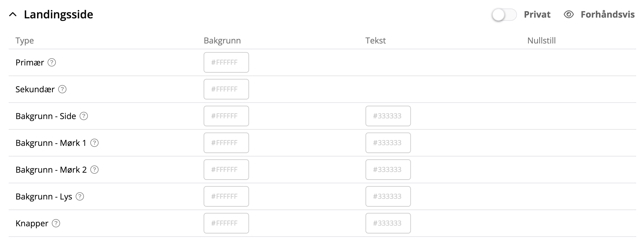Select Bakgrunn - Mørk 1 text color field

click(388, 143)
